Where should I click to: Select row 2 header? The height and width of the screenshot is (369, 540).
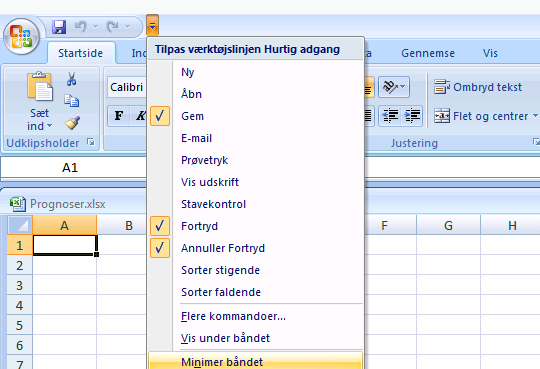tap(20, 265)
